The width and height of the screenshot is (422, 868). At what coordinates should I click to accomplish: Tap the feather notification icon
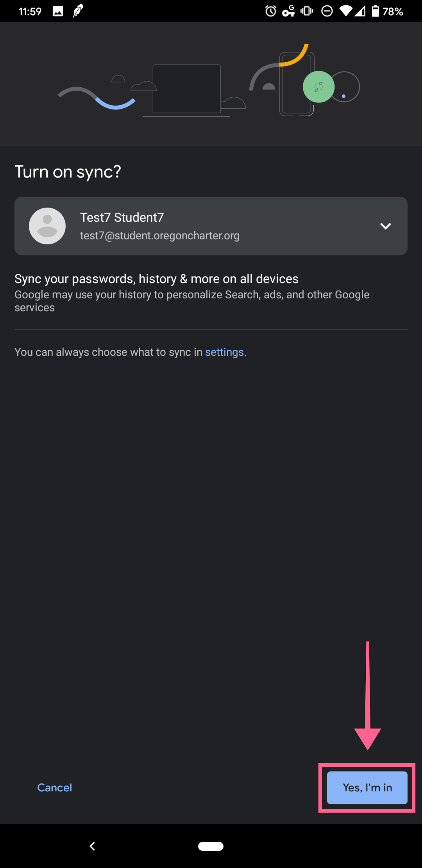77,11
